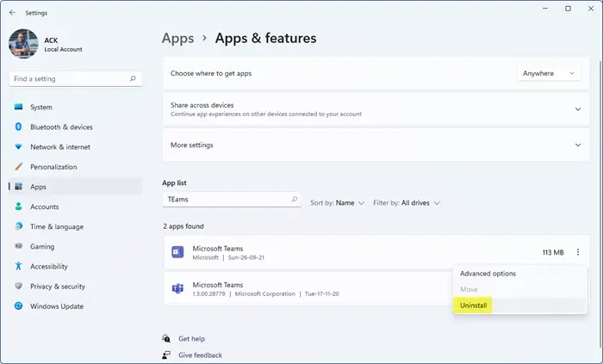Open the Sort by Name dropdown
The width and height of the screenshot is (603, 364).
pos(338,203)
